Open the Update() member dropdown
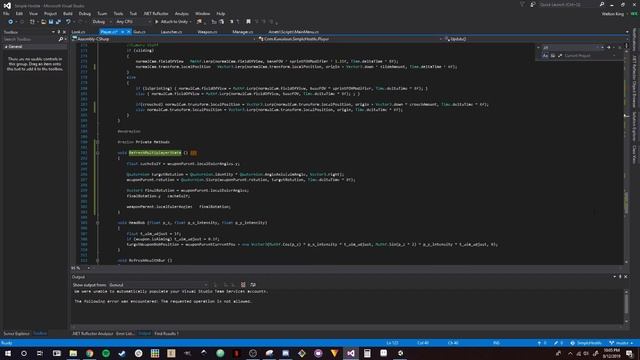The height and width of the screenshot is (360, 640). [x=535, y=39]
